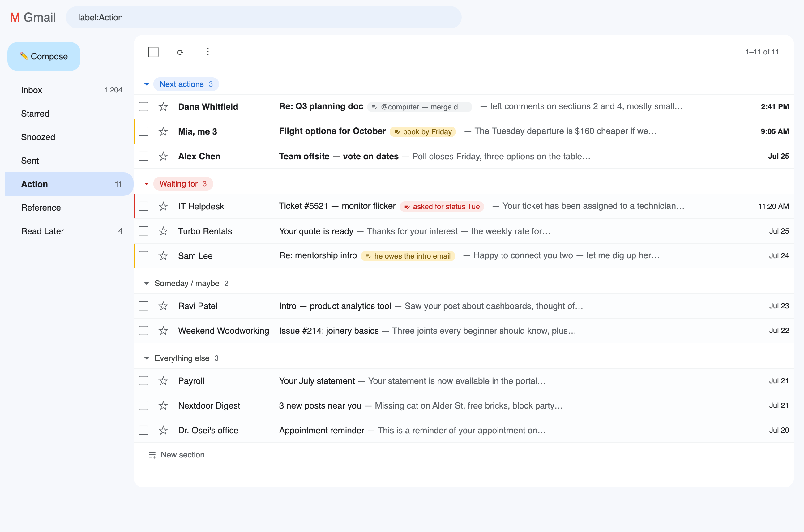Click the search field showing label:Action
This screenshot has height=532, width=804.
click(x=263, y=17)
